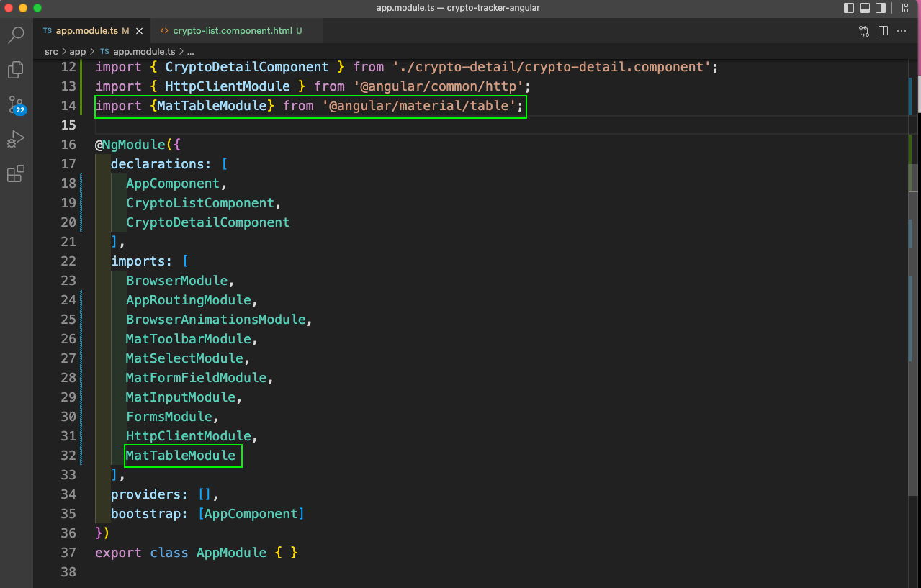This screenshot has height=588, width=921.
Task: Click the macOS green fullscreen window button
Action: 37,8
